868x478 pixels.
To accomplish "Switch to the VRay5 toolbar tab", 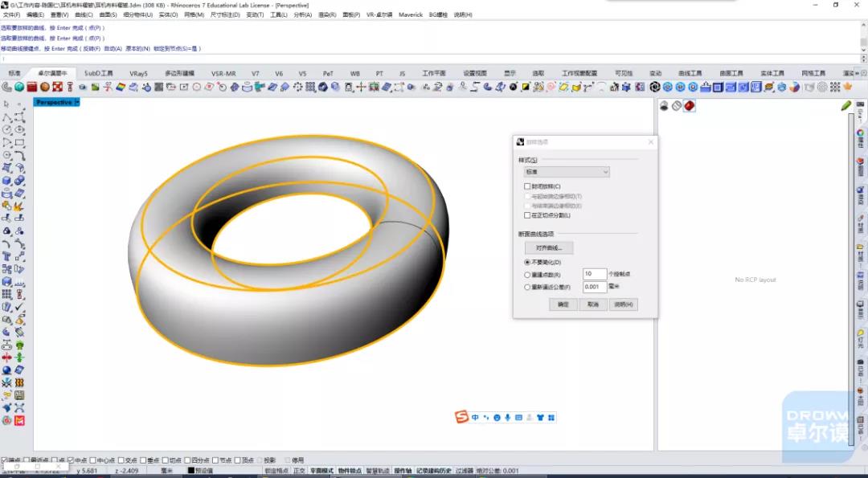I will (138, 73).
